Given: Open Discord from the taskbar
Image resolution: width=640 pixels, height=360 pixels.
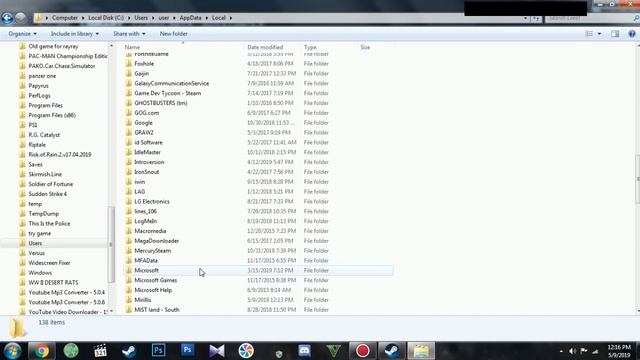Looking at the screenshot, I should coord(304,351).
